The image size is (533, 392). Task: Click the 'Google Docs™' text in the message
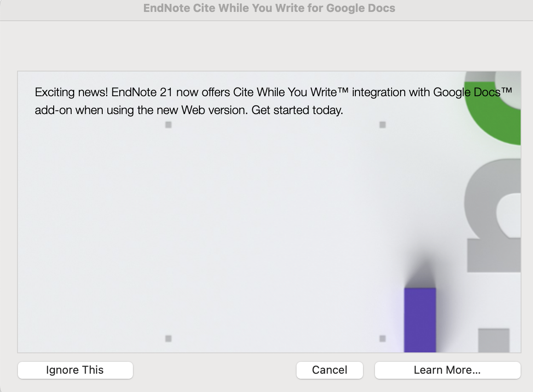coord(472,92)
